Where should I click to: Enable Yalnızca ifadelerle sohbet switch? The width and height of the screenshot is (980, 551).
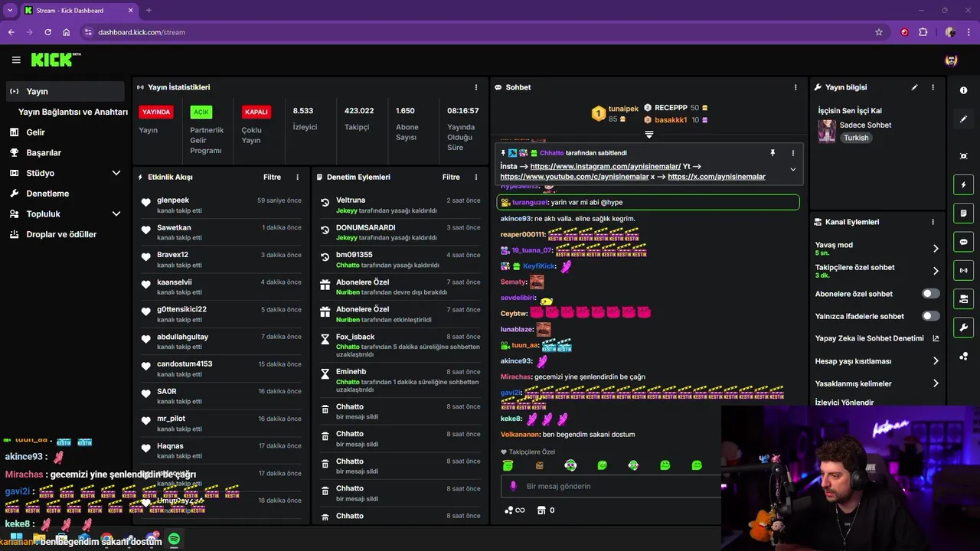pyautogui.click(x=931, y=316)
